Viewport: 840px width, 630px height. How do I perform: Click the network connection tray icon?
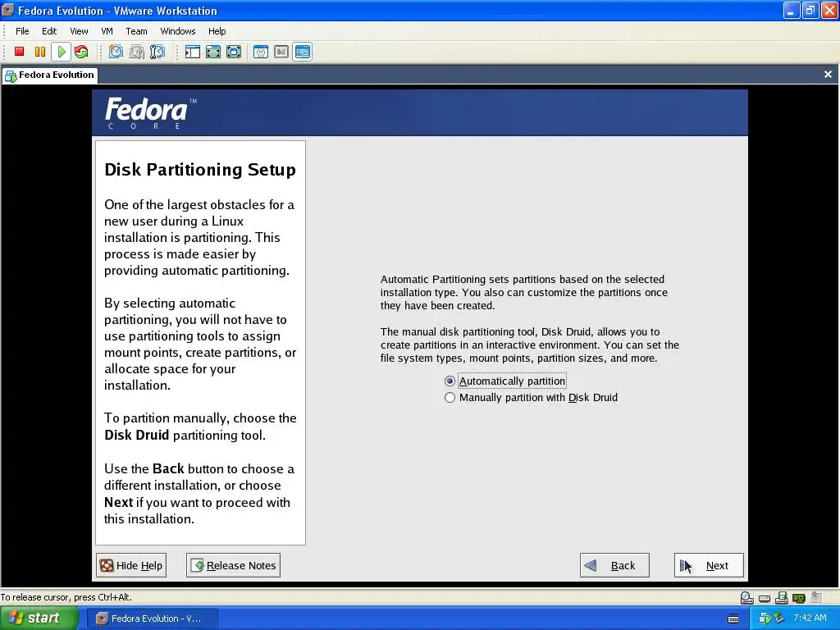point(779,619)
